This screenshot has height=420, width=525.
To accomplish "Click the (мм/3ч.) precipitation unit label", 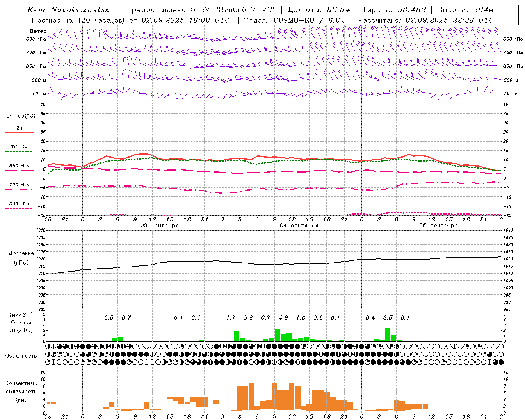I will [21, 315].
